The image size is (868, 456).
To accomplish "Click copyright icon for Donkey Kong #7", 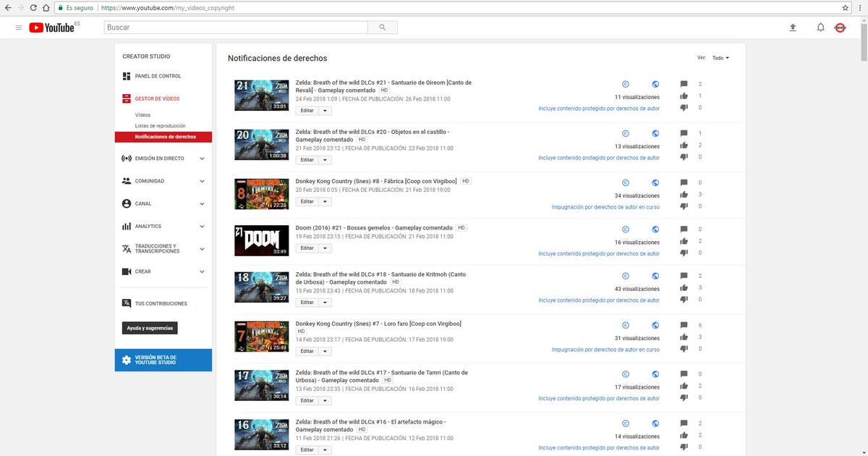I will [626, 325].
